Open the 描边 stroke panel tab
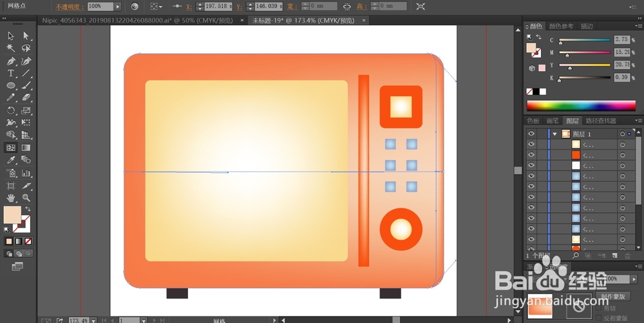Viewport: 644px width, 323px height. pos(587,26)
